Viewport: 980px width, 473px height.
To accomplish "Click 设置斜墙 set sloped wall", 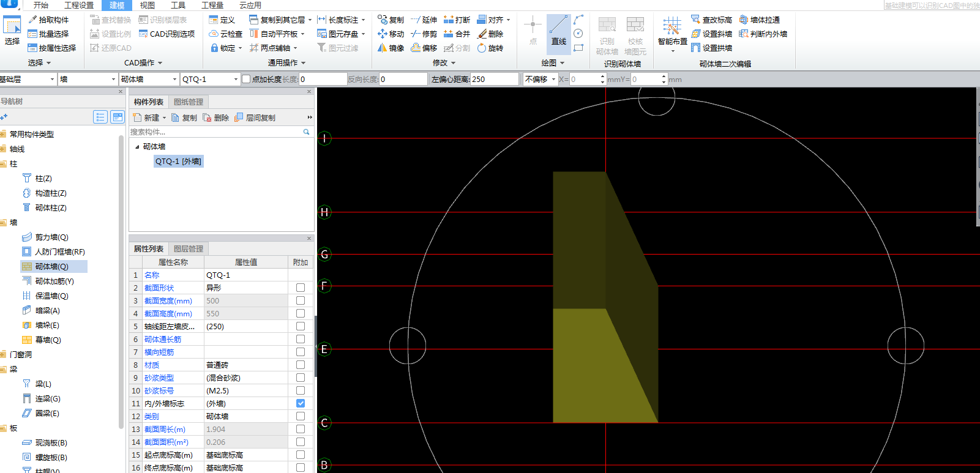I will [x=711, y=34].
